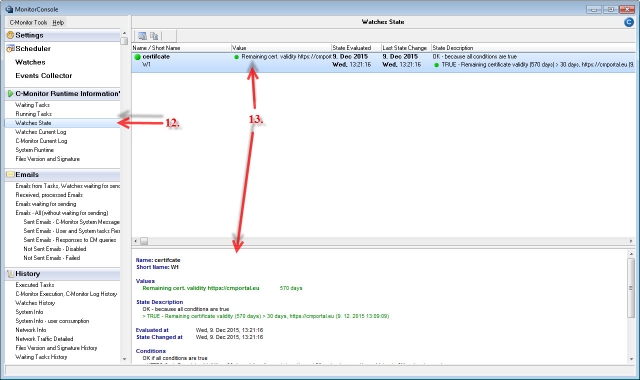Viewport: 640px width, 380px height.
Task: Open System Info - user consumption
Action: (52, 321)
